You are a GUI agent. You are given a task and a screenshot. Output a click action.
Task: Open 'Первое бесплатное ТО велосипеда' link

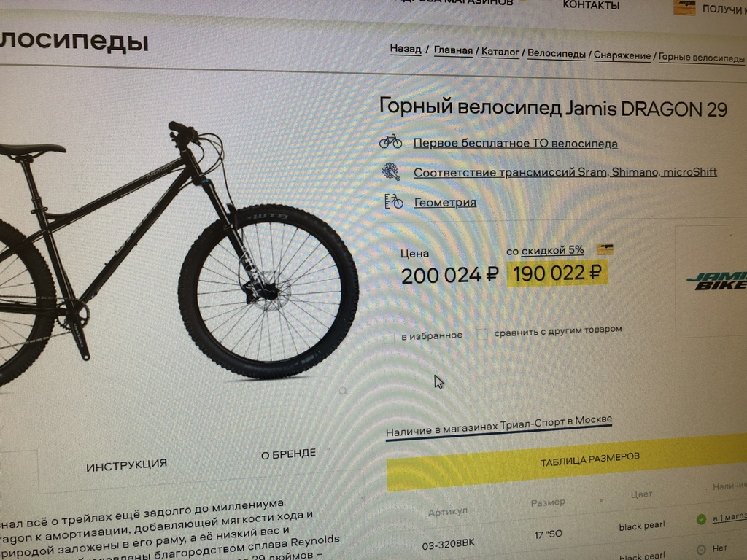[x=515, y=144]
